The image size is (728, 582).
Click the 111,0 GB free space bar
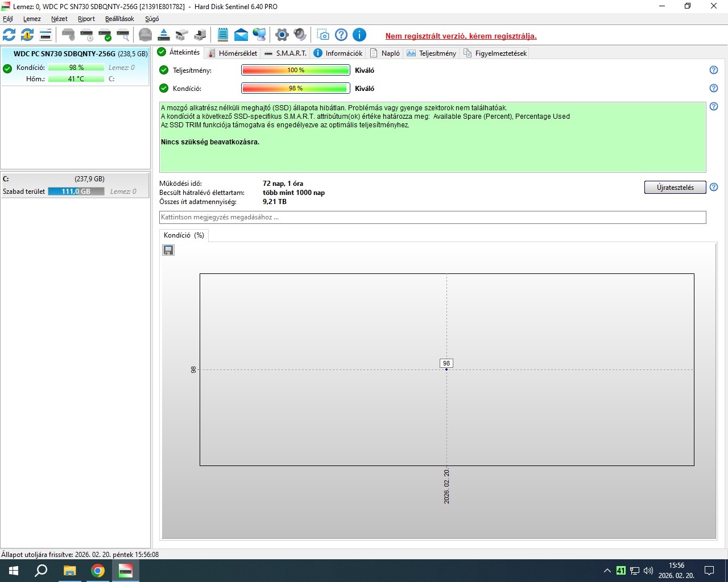coord(76,192)
